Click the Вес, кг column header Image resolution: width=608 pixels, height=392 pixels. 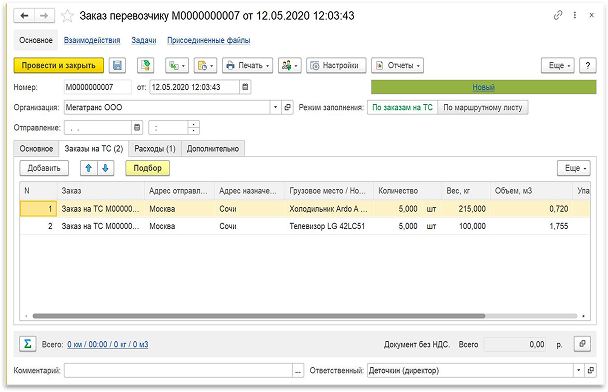coord(466,191)
